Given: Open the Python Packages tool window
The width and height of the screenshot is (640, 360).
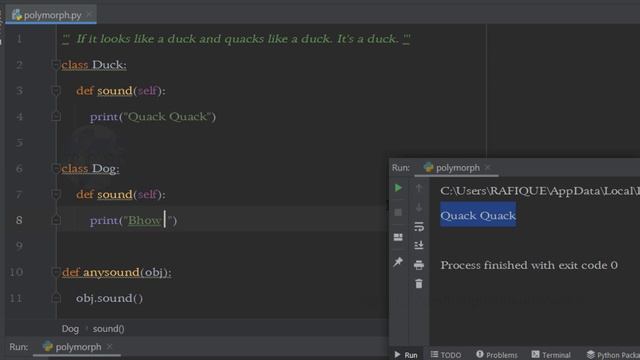Looking at the screenshot, I should (x=613, y=355).
